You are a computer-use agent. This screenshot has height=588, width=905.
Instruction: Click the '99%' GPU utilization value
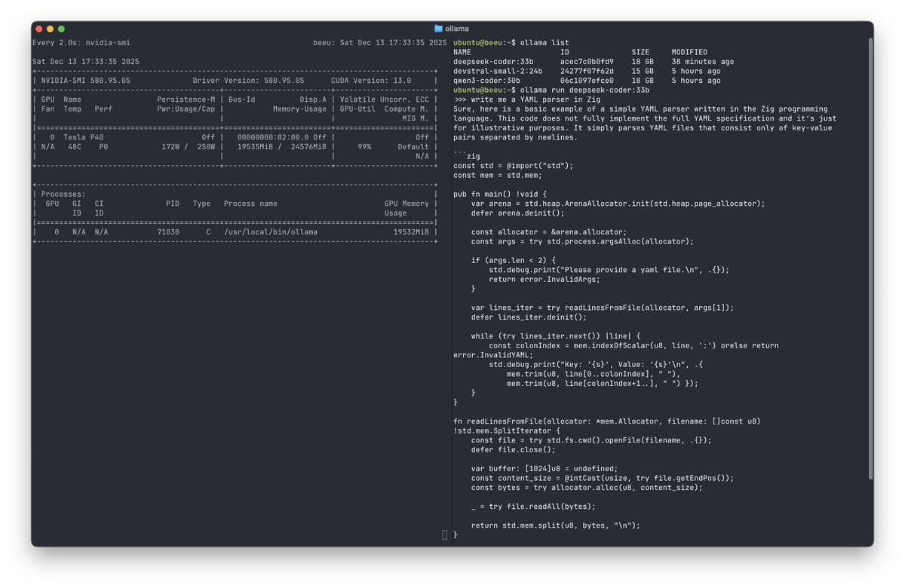(x=364, y=147)
